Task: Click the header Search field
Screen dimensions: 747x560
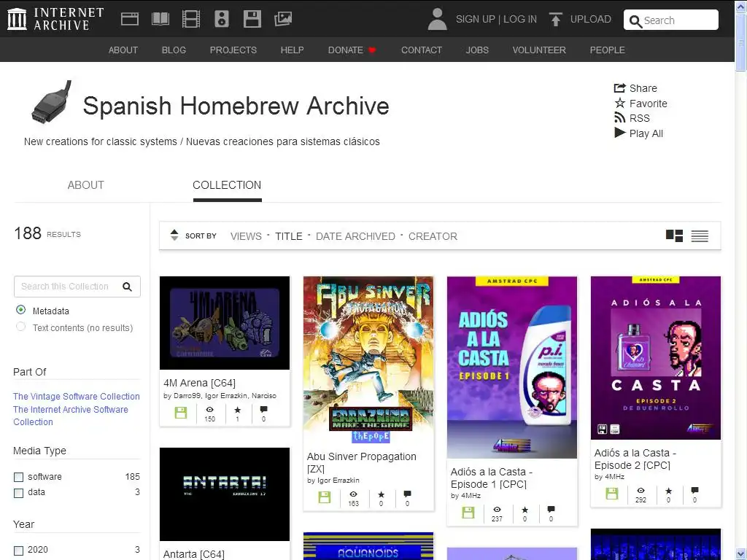Action: coord(671,20)
